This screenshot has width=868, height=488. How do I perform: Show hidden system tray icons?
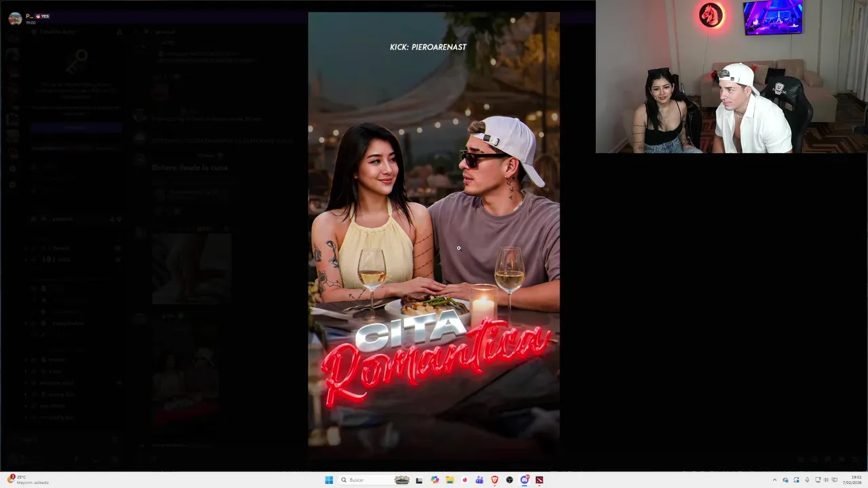(774, 480)
